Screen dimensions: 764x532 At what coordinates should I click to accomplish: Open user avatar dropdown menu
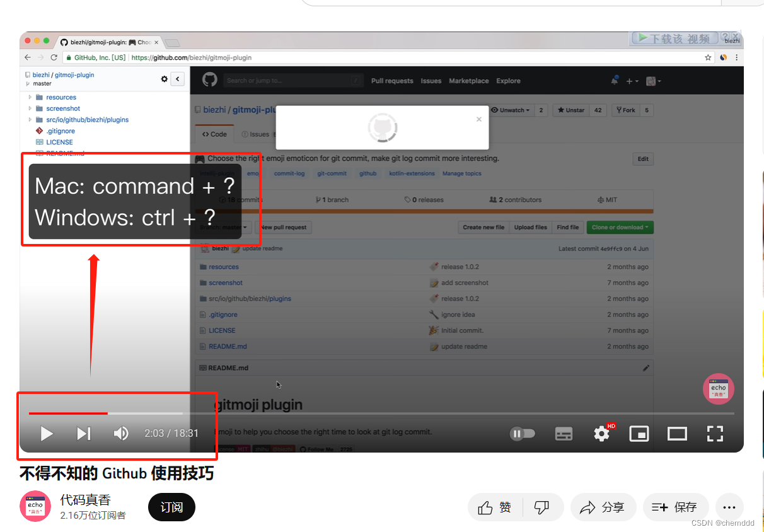click(654, 81)
